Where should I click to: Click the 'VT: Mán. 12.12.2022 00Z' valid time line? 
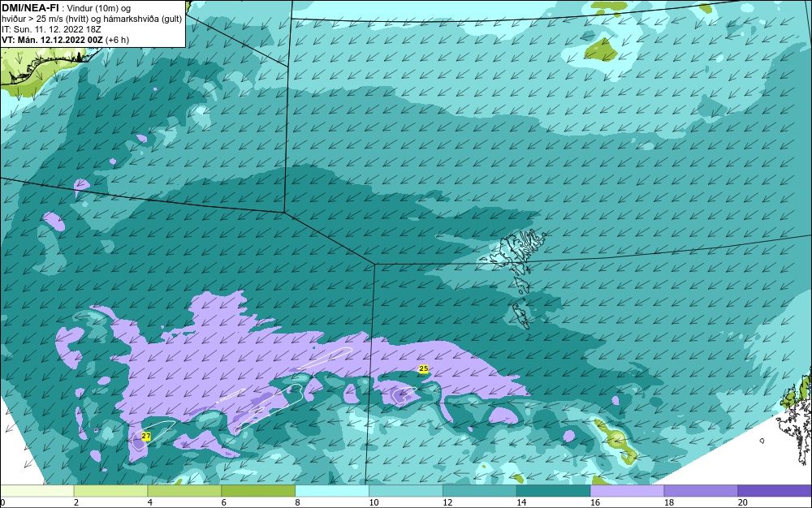click(x=65, y=39)
